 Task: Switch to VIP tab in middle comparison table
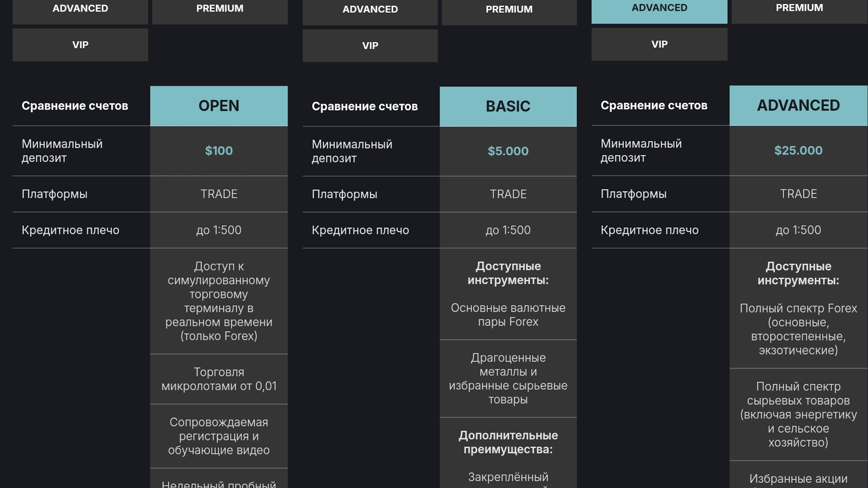click(x=370, y=46)
